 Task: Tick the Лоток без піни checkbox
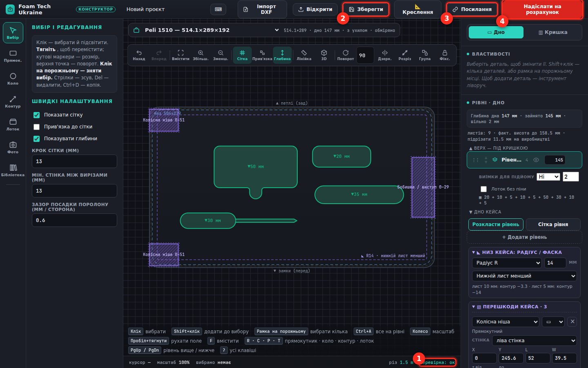coord(483,189)
